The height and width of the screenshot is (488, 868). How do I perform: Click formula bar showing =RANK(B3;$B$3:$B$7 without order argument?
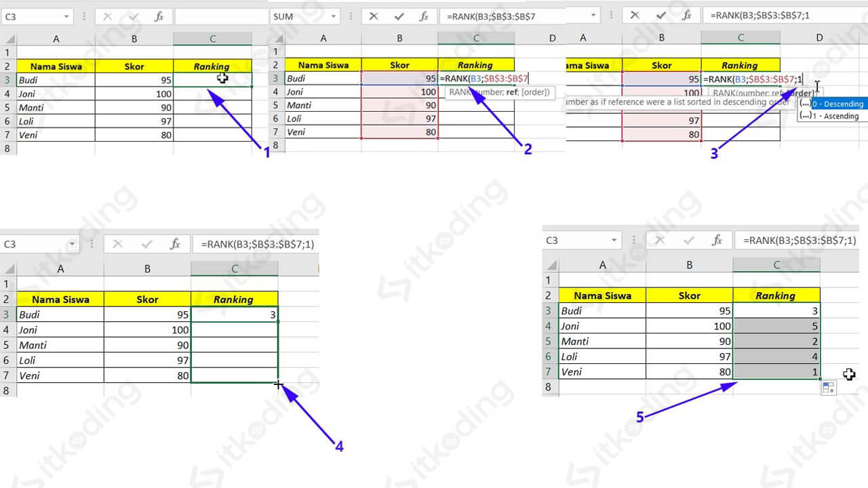(502, 16)
